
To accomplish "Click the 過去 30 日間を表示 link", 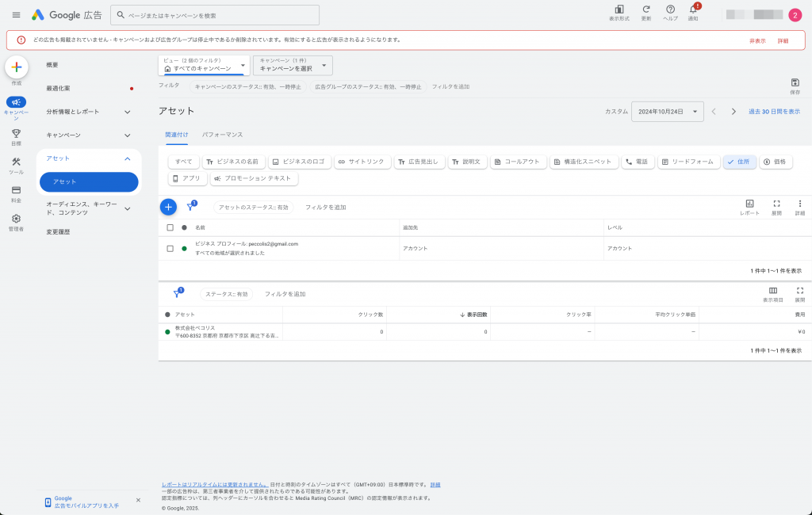I will 774,112.
